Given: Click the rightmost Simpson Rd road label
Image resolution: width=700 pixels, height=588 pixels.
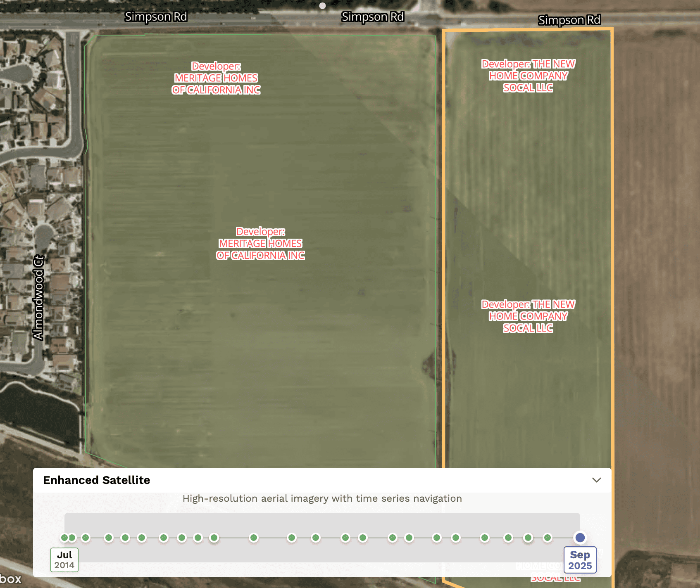Looking at the screenshot, I should pos(569,20).
